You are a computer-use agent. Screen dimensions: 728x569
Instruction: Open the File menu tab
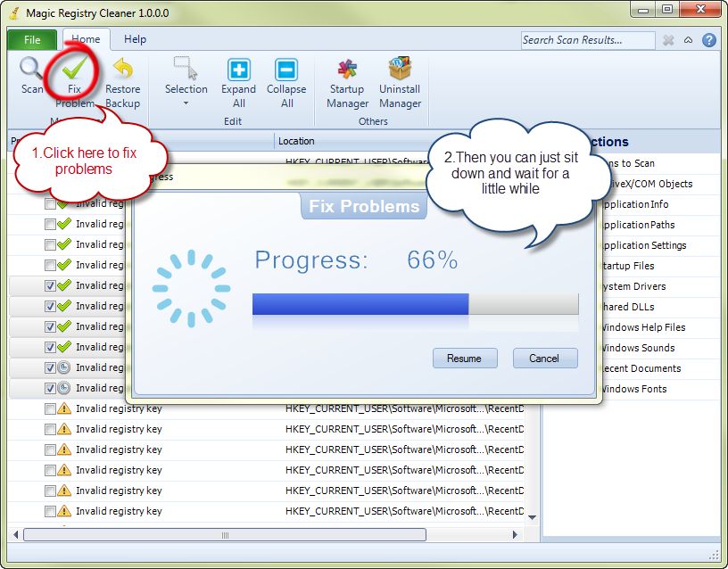click(x=32, y=40)
